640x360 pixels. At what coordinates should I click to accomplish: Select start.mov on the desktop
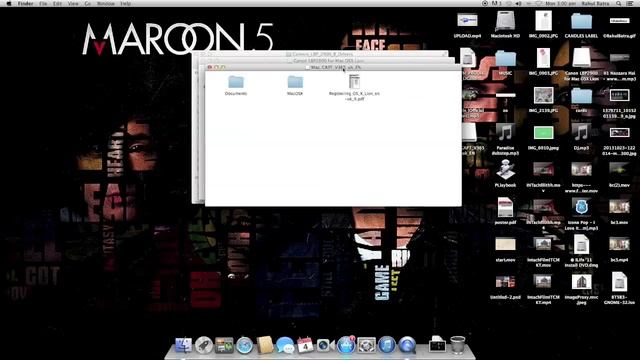coord(505,245)
